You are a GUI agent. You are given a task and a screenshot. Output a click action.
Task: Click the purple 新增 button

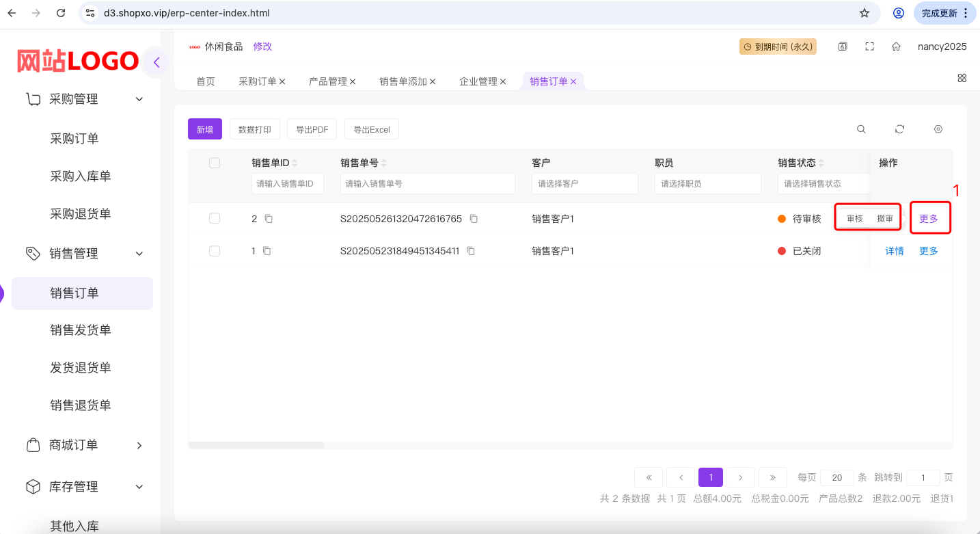pos(205,129)
